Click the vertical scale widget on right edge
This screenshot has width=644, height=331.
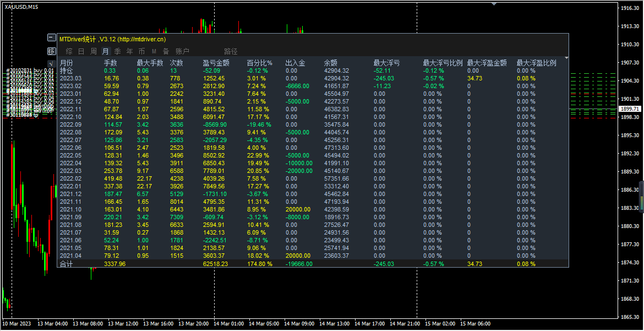coord(642,197)
